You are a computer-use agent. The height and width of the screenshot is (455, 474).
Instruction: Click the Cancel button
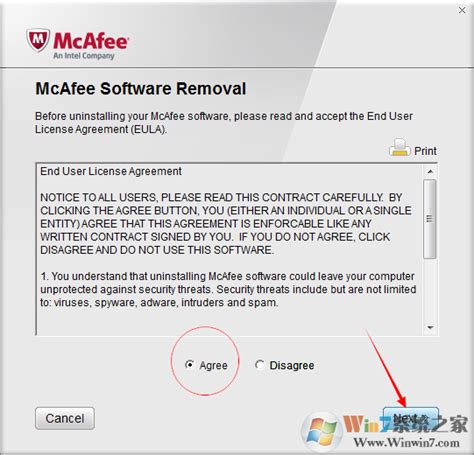65,418
